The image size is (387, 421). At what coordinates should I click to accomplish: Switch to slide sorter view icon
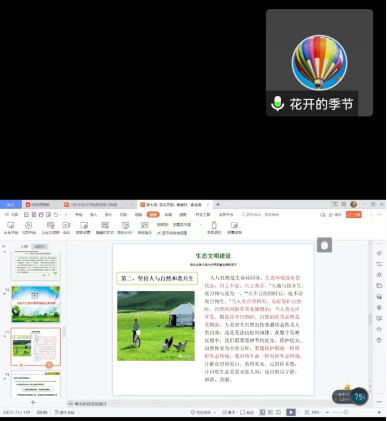click(x=270, y=412)
